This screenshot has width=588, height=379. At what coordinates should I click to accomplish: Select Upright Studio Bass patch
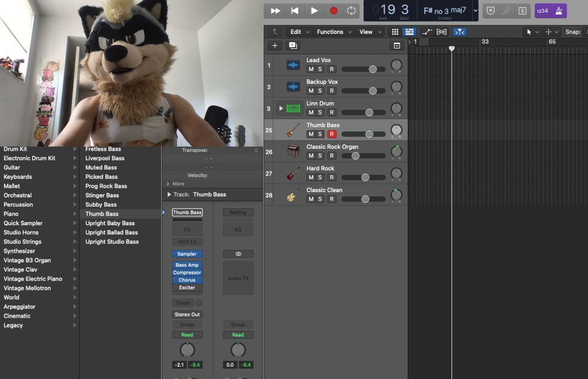click(x=112, y=242)
